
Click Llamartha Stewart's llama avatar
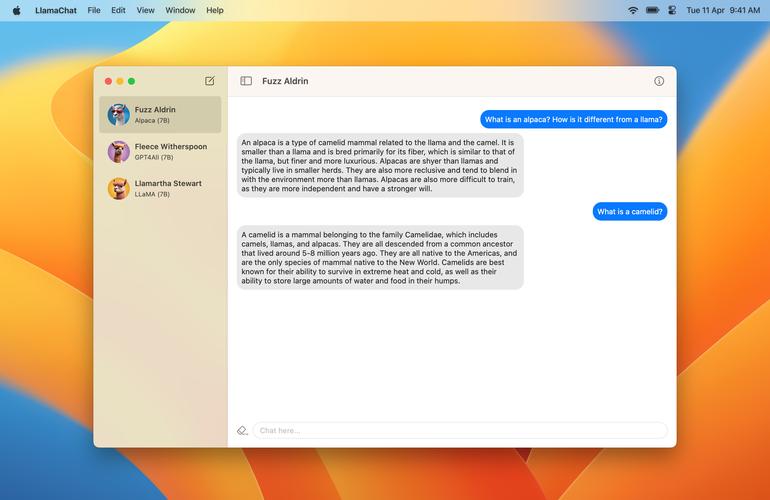(x=119, y=189)
